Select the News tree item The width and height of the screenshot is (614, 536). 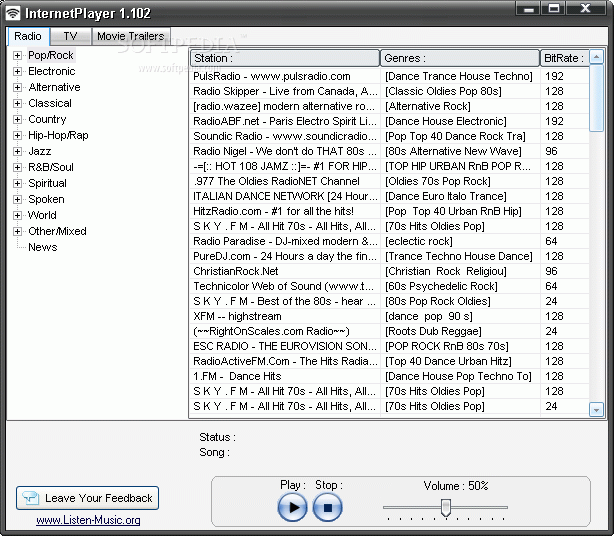43,247
